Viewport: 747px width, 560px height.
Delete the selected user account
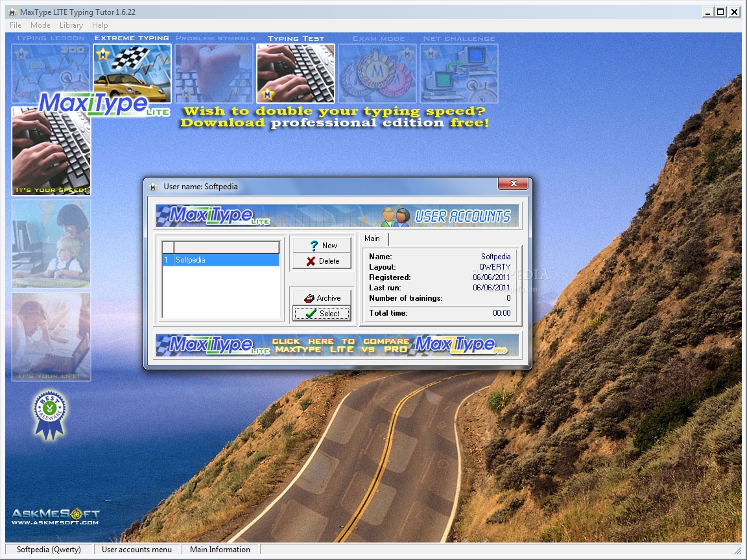click(322, 261)
